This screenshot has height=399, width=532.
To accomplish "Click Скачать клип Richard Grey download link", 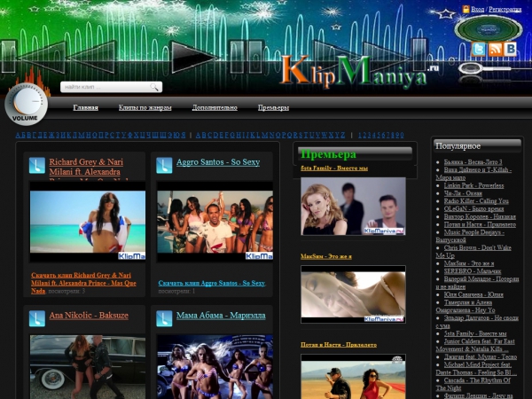I will coord(83,283).
